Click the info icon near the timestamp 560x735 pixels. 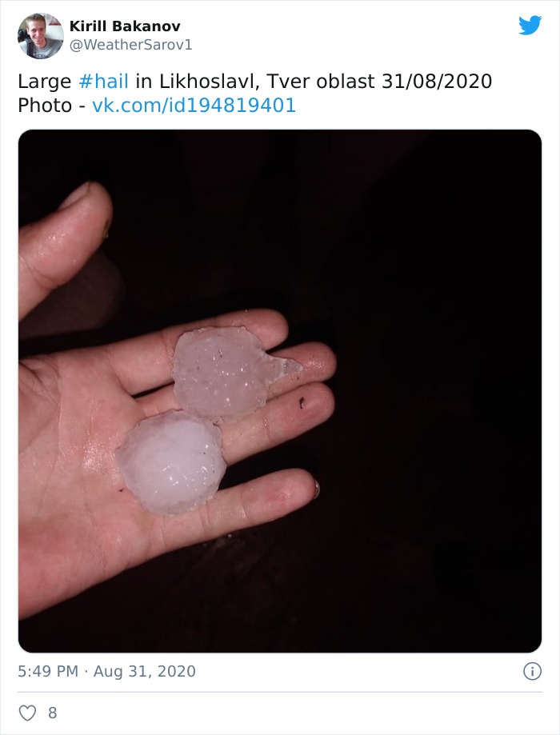[534, 672]
